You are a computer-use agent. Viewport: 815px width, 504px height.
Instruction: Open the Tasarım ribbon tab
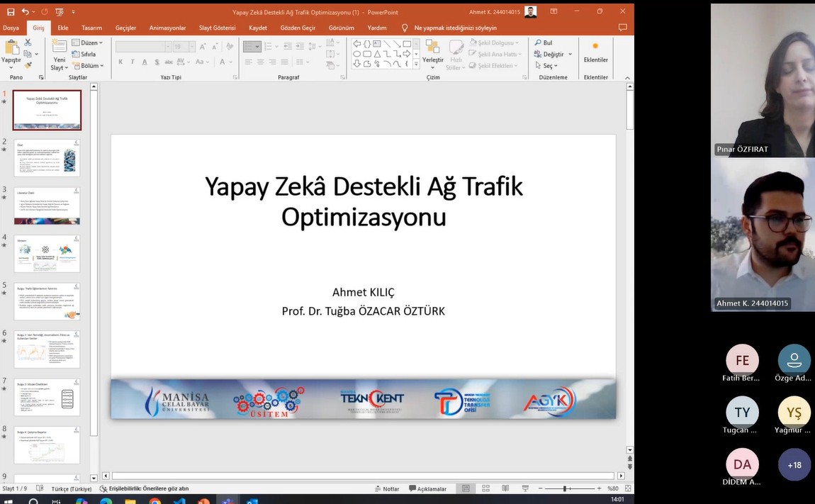(x=91, y=28)
